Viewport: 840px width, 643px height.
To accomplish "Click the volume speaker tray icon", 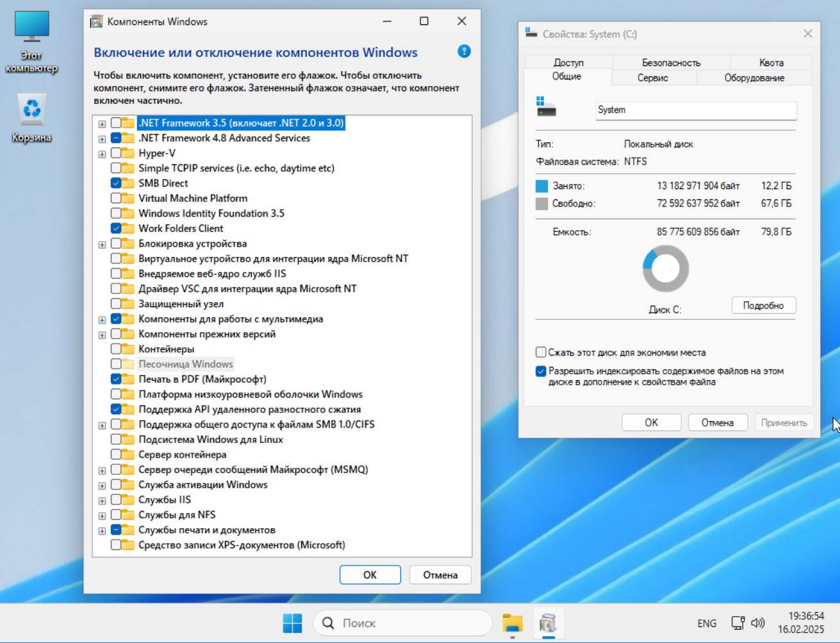I will [758, 622].
